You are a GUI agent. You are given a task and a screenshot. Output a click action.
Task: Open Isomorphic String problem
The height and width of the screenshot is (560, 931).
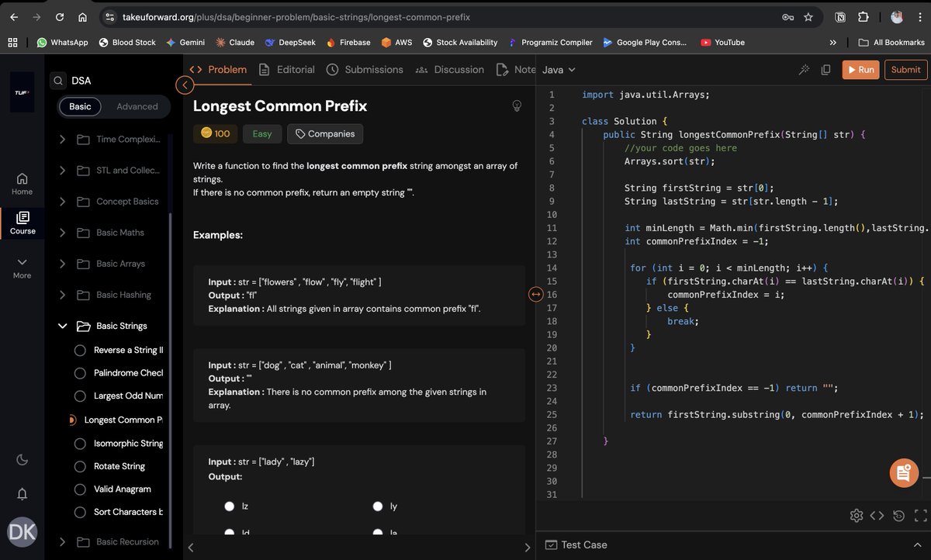[118, 443]
